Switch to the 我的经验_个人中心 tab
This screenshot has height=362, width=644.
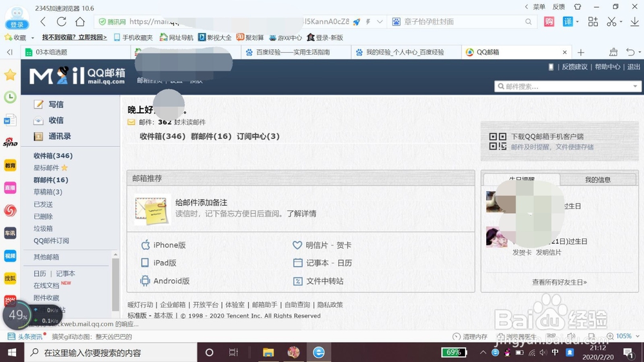(406, 52)
